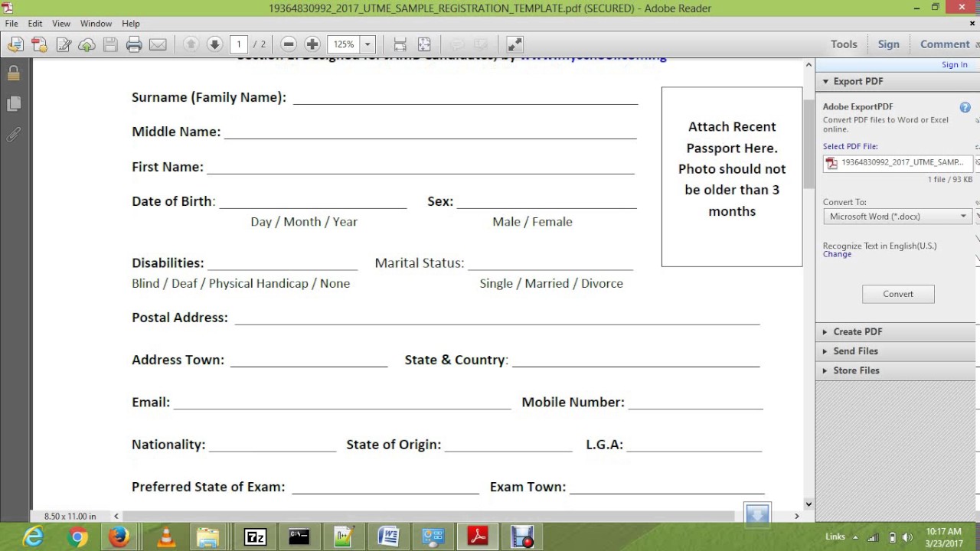Click the sticky note comment icon

point(458,44)
